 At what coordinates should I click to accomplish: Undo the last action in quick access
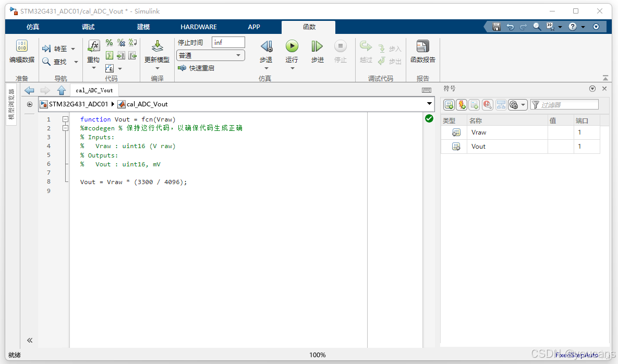pyautogui.click(x=510, y=27)
